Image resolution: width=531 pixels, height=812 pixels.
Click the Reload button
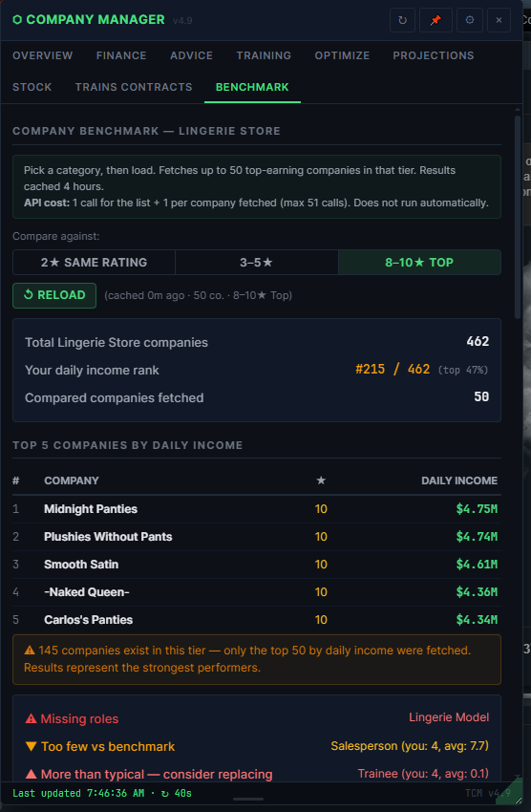[x=54, y=295]
